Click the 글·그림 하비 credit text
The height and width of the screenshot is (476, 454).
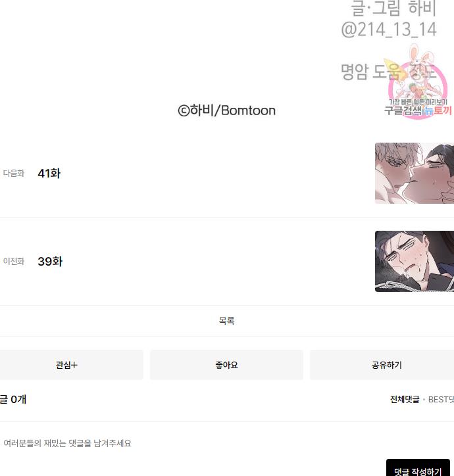[393, 8]
